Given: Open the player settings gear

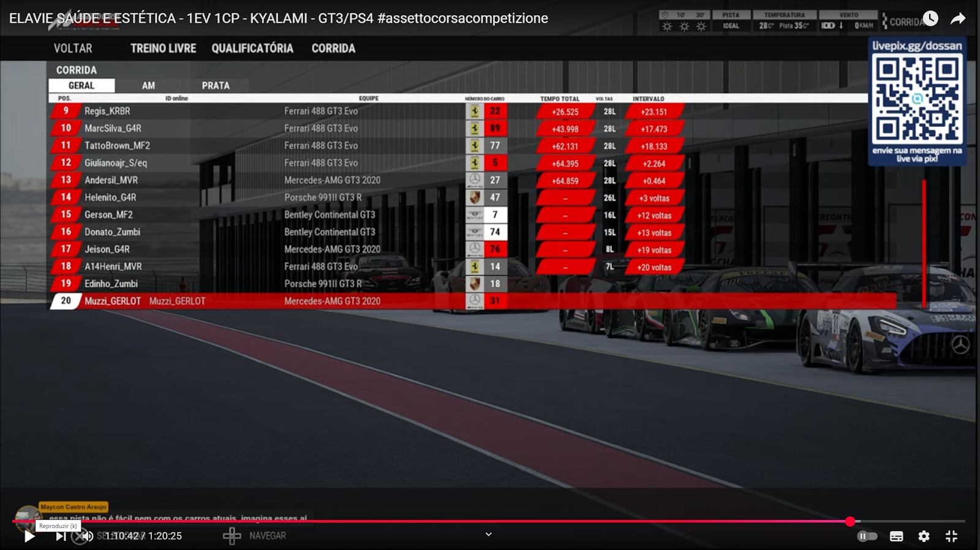Looking at the screenshot, I should [x=924, y=537].
